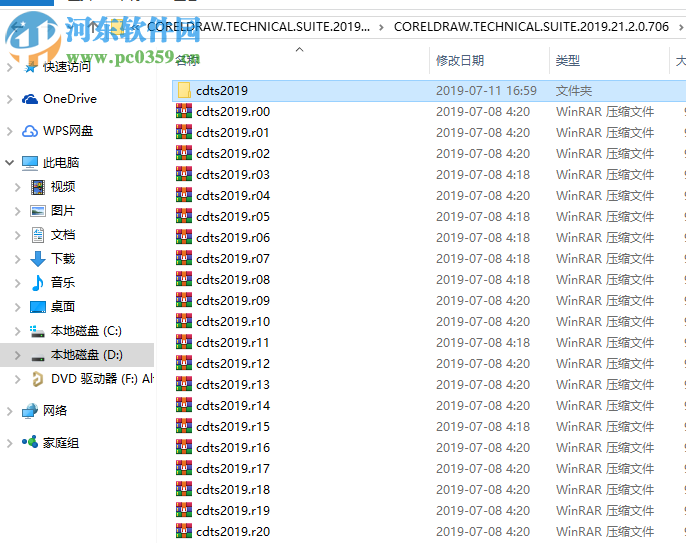Image resolution: width=686 pixels, height=543 pixels.
Task: Select file cdts2019.r01
Action: pos(232,133)
